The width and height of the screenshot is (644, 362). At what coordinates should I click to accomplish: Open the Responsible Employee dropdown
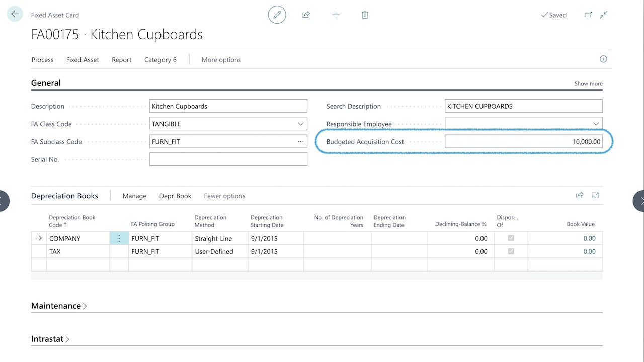tap(596, 124)
